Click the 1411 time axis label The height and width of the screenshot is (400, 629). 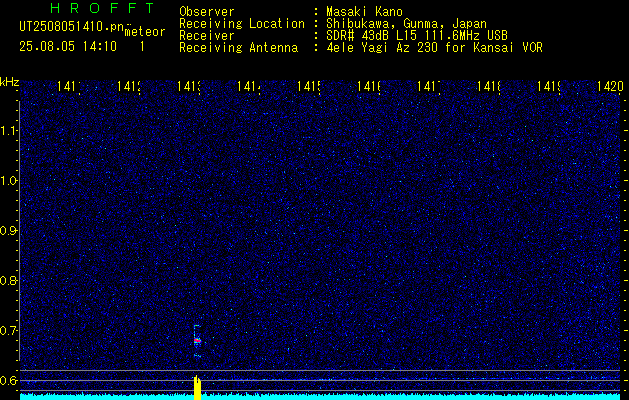click(x=69, y=86)
